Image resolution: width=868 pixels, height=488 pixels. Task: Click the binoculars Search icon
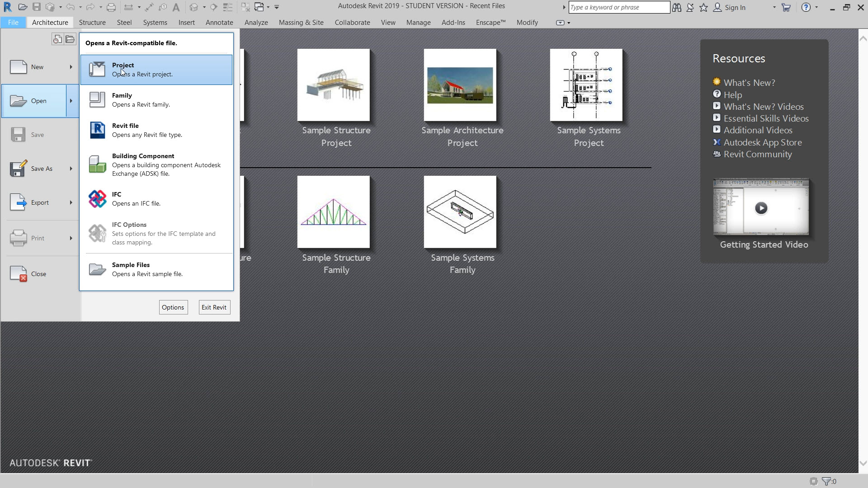(677, 7)
